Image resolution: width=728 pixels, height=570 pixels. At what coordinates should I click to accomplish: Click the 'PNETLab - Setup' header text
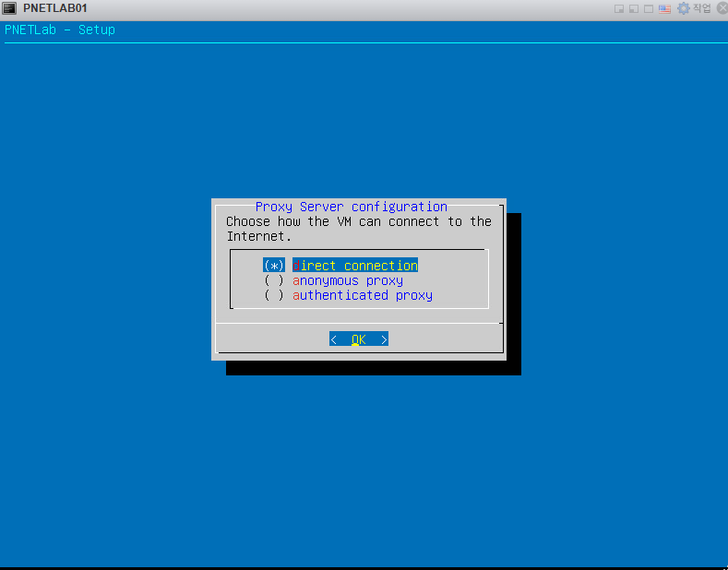tap(60, 30)
